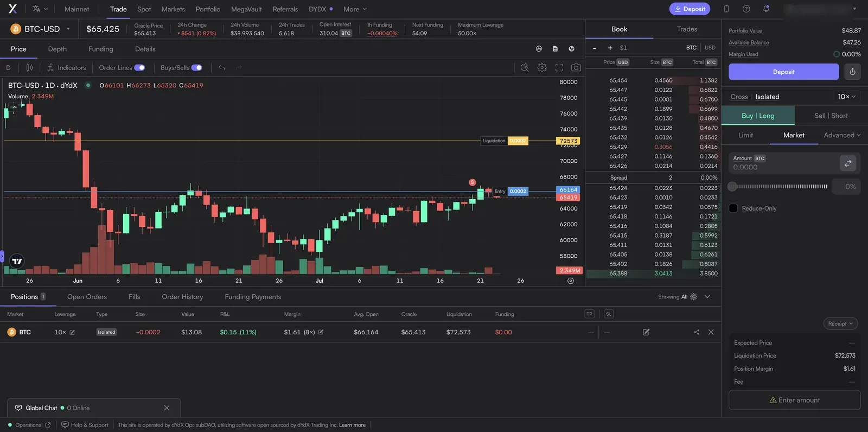The image size is (868, 432).
Task: Select the Sell | Short side
Action: click(831, 116)
